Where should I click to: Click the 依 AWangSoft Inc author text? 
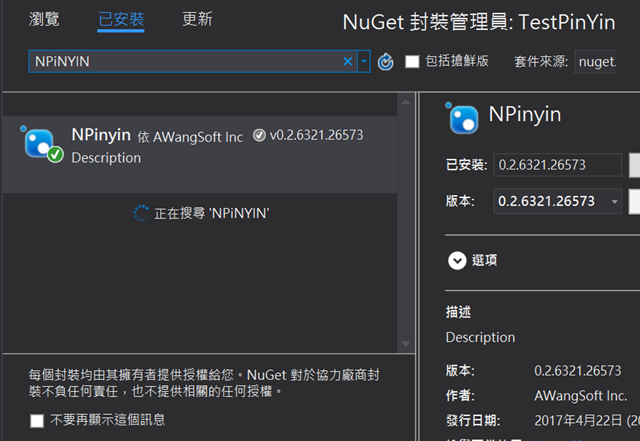190,137
